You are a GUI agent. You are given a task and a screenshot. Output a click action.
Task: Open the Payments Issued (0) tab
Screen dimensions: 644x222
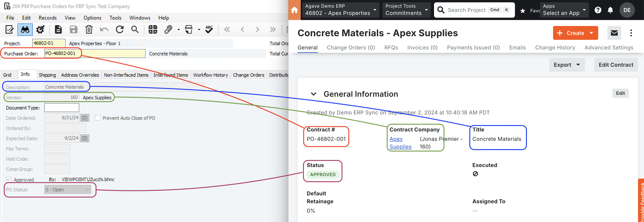pos(473,48)
